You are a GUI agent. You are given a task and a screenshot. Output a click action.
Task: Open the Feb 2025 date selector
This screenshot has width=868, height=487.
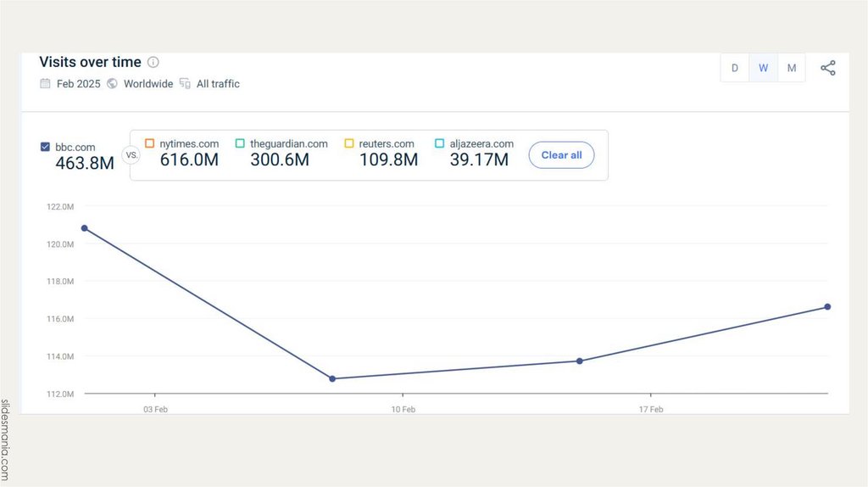tap(78, 84)
